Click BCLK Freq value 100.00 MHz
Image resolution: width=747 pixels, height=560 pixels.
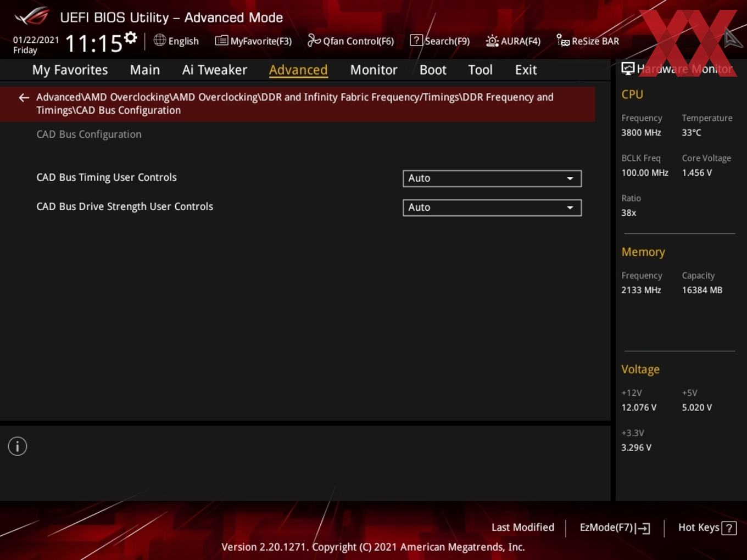click(645, 172)
